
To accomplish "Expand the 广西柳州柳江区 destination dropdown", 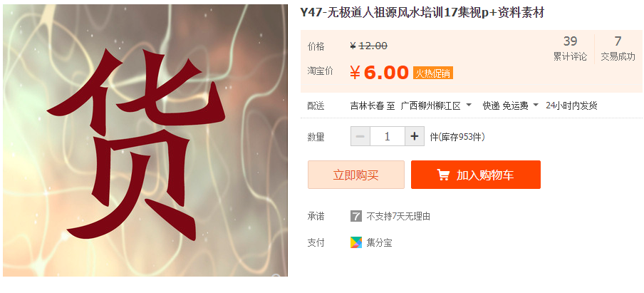I will [437, 106].
